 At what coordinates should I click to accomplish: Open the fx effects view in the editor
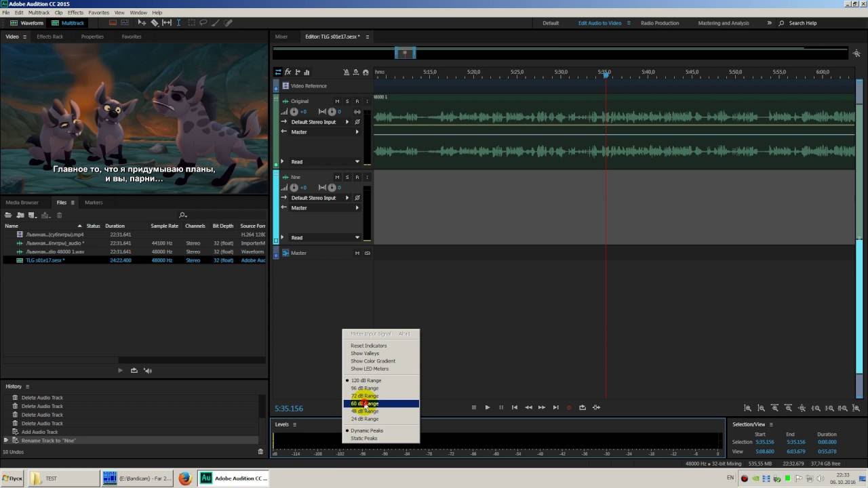288,72
